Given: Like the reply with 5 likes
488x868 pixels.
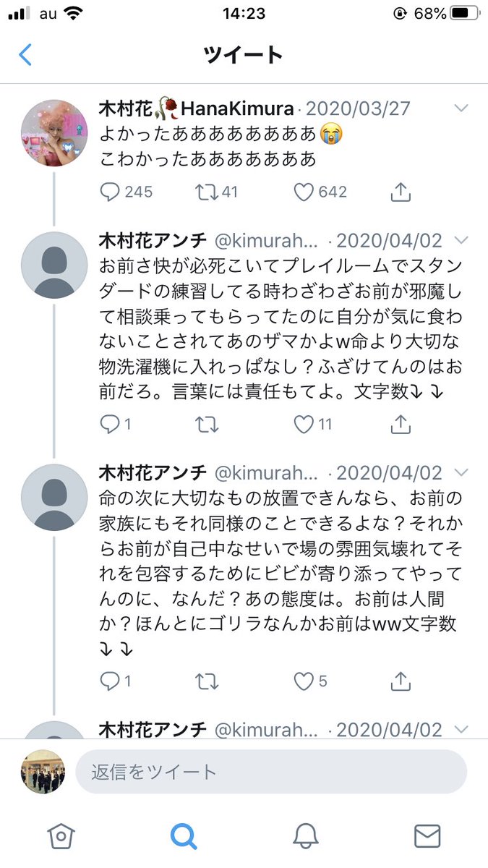Looking at the screenshot, I should click(304, 681).
